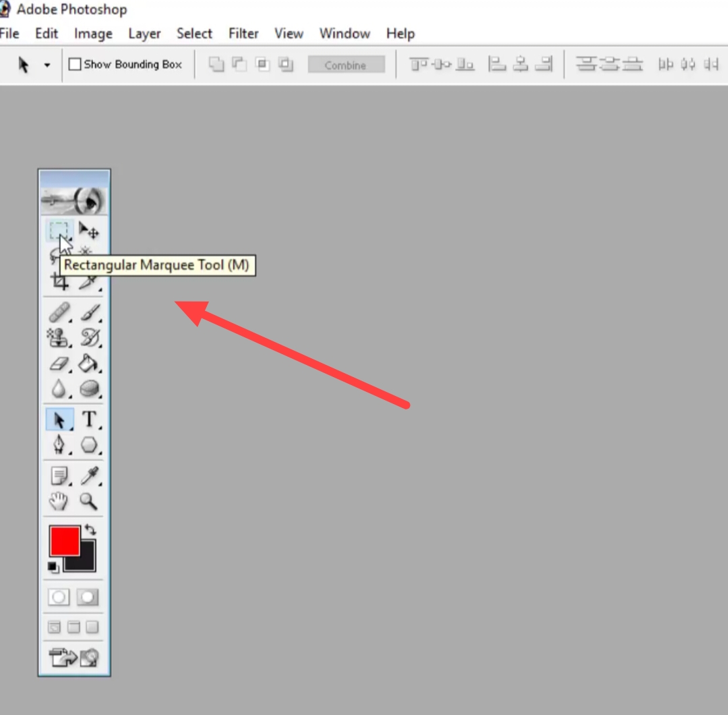Switch to Full Screen with Menu Bar
This screenshot has height=715, width=728.
[x=74, y=627]
